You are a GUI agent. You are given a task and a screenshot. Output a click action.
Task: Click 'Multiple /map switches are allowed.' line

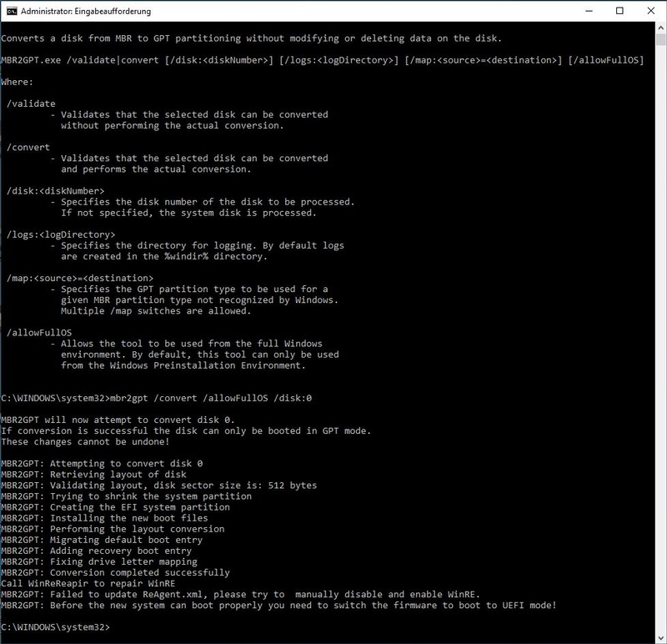[x=156, y=310]
